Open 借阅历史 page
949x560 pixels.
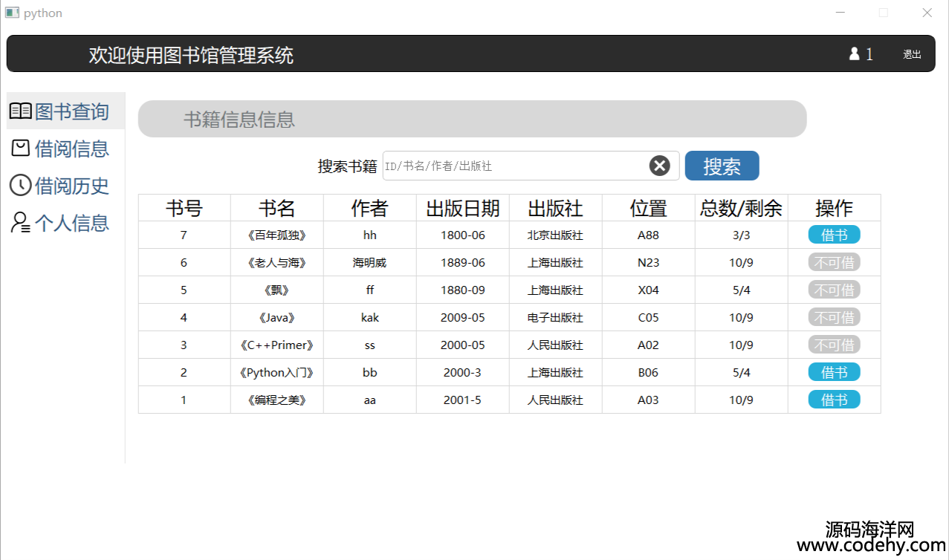tap(71, 186)
